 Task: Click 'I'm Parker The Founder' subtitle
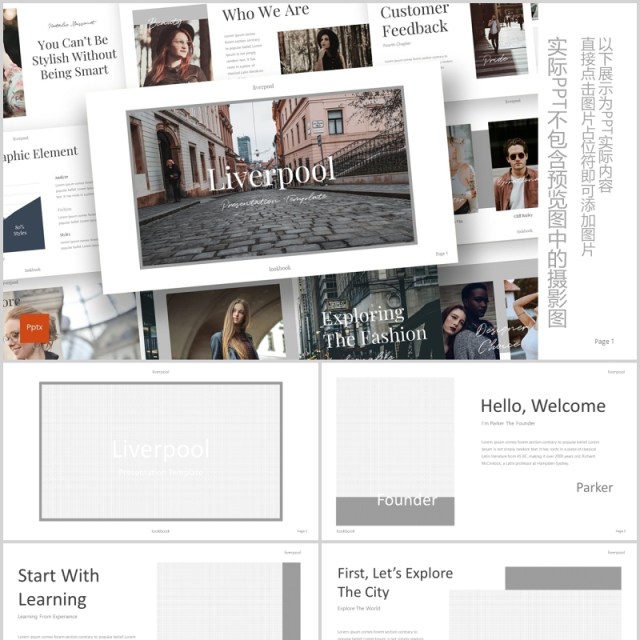pos(508,423)
